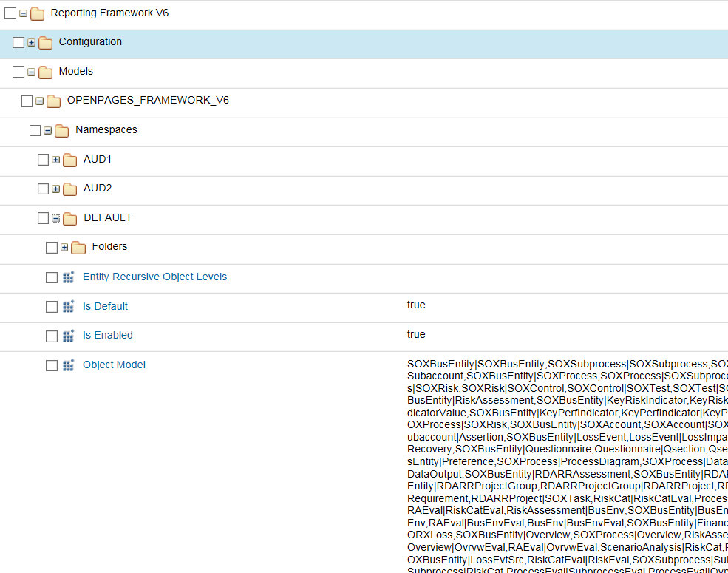The image size is (728, 573).
Task: Open the Is Default setting link
Action: click(105, 307)
